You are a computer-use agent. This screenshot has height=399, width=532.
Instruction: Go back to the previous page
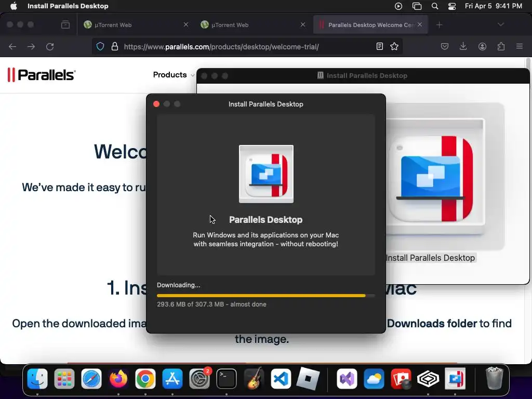click(12, 46)
